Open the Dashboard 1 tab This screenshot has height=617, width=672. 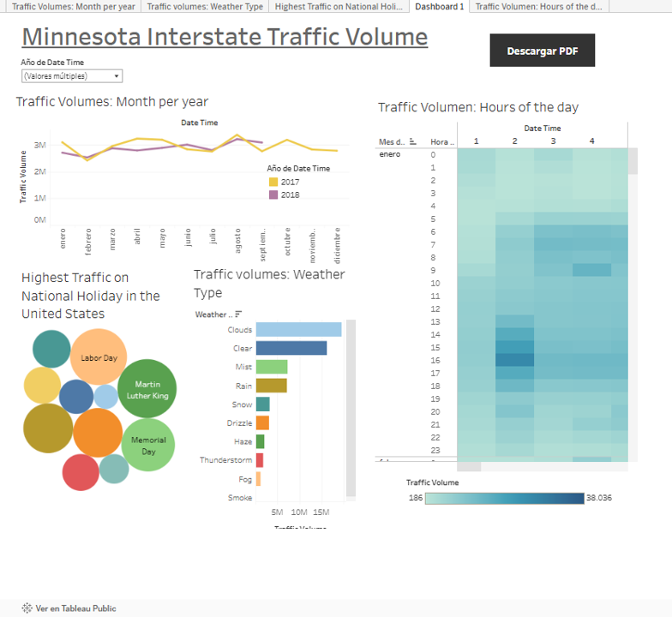(x=439, y=6)
